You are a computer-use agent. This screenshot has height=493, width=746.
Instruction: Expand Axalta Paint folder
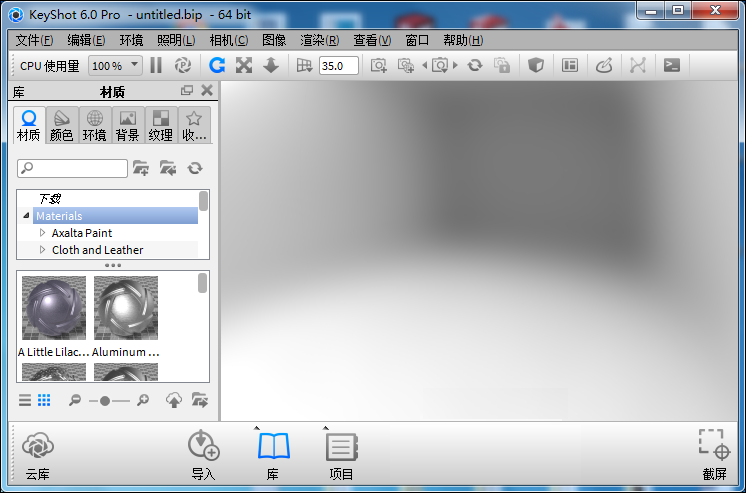coord(42,233)
